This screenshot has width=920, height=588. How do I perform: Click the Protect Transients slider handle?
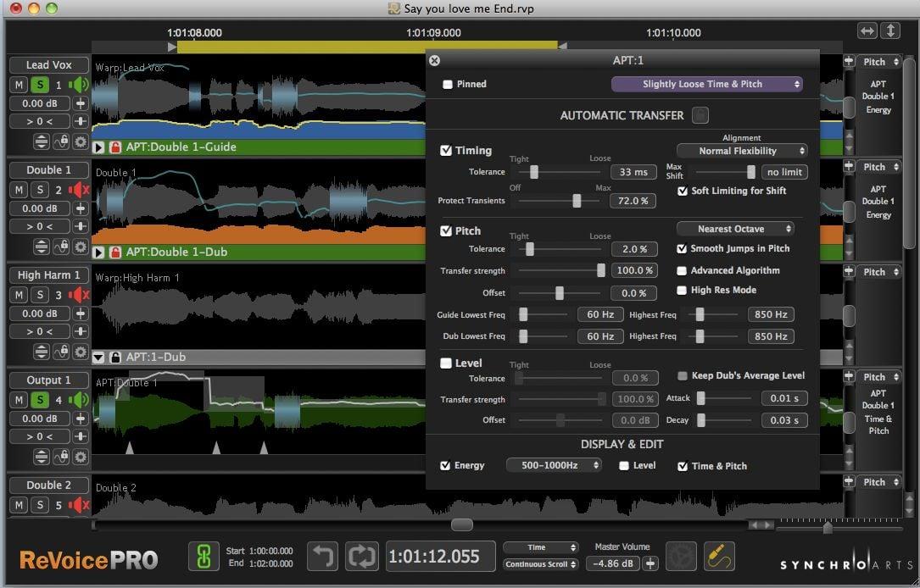coord(577,201)
